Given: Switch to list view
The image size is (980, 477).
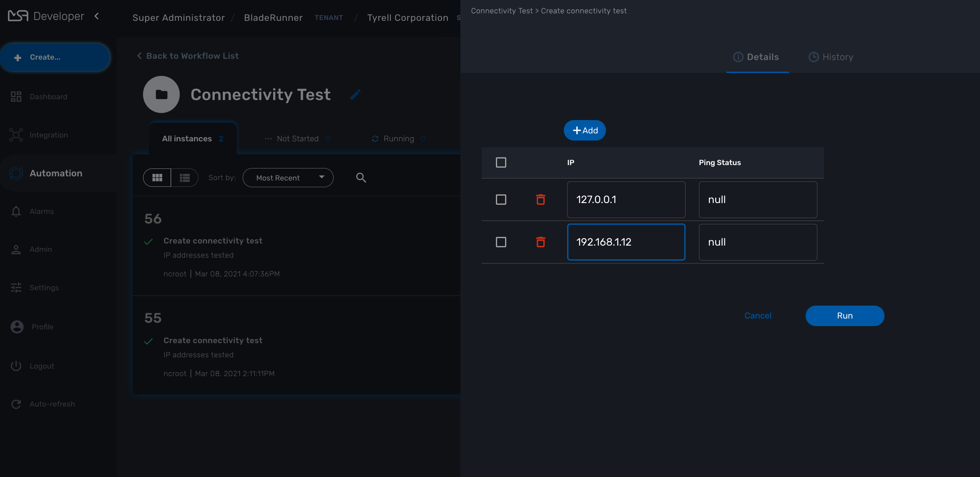Looking at the screenshot, I should pyautogui.click(x=185, y=178).
